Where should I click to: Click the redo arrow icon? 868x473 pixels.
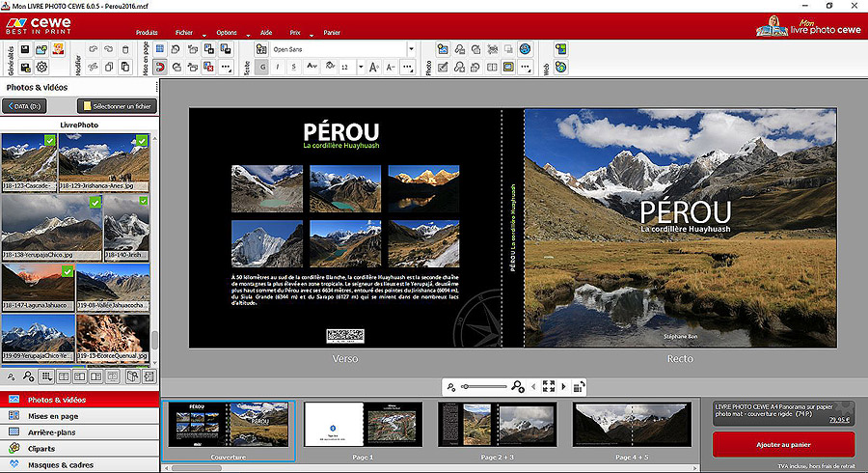(109, 49)
